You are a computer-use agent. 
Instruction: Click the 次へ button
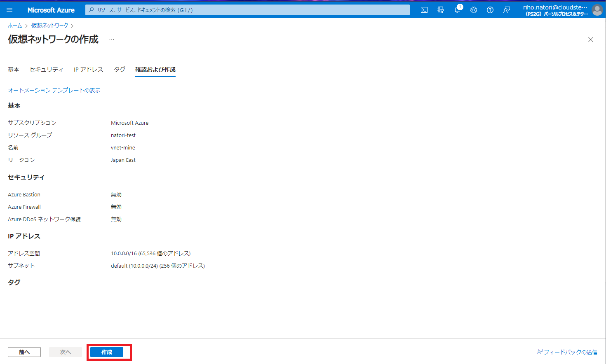tap(66, 352)
